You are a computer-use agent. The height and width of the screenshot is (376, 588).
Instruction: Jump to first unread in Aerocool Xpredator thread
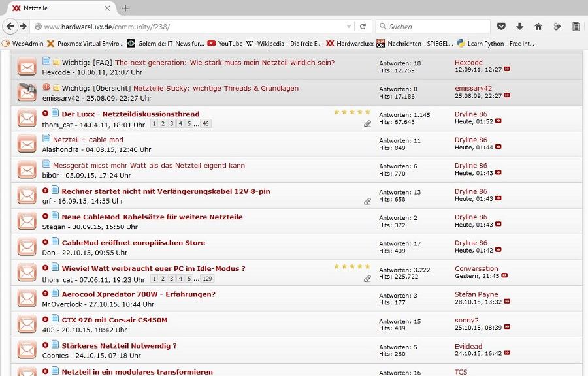click(45, 294)
